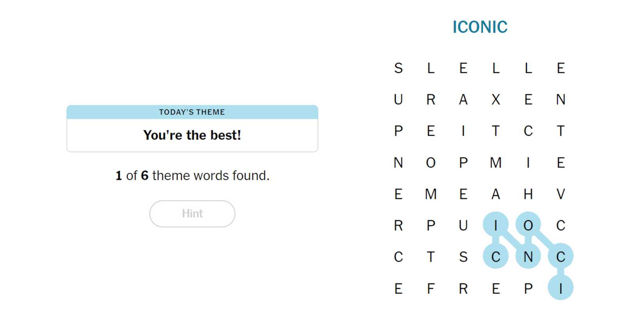Select the letter R between F and E

(463, 288)
